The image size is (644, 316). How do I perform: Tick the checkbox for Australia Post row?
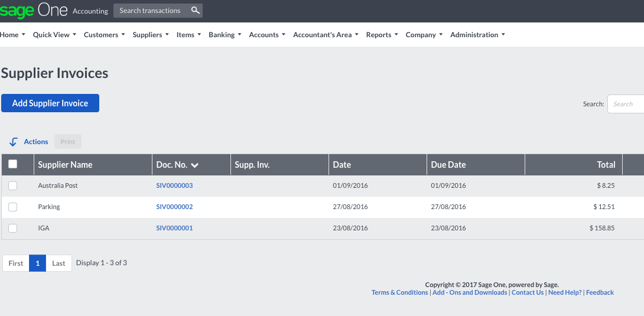(13, 185)
